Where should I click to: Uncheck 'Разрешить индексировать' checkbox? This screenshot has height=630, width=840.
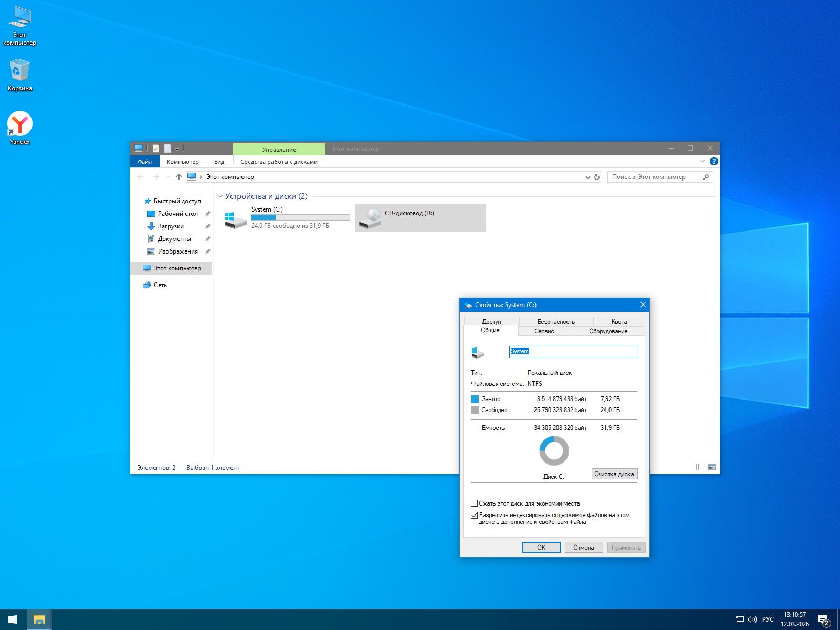(x=475, y=516)
